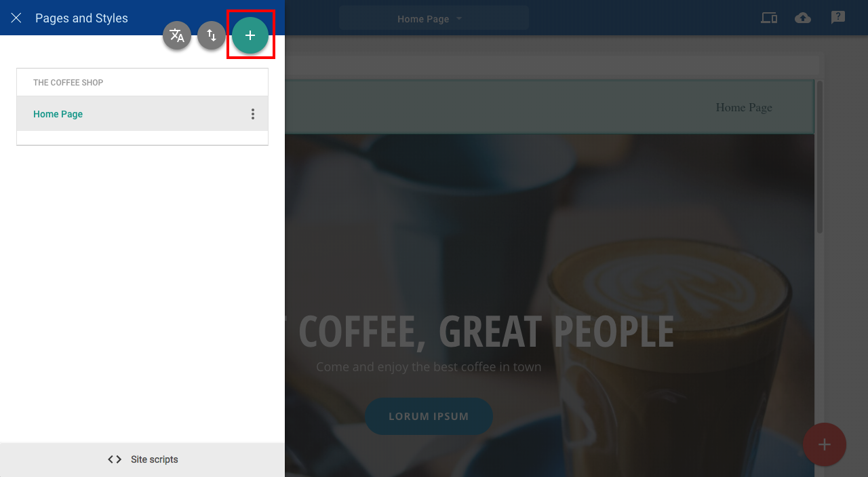Add a new page with green plus
Viewport: 868px width, 477px height.
click(250, 35)
